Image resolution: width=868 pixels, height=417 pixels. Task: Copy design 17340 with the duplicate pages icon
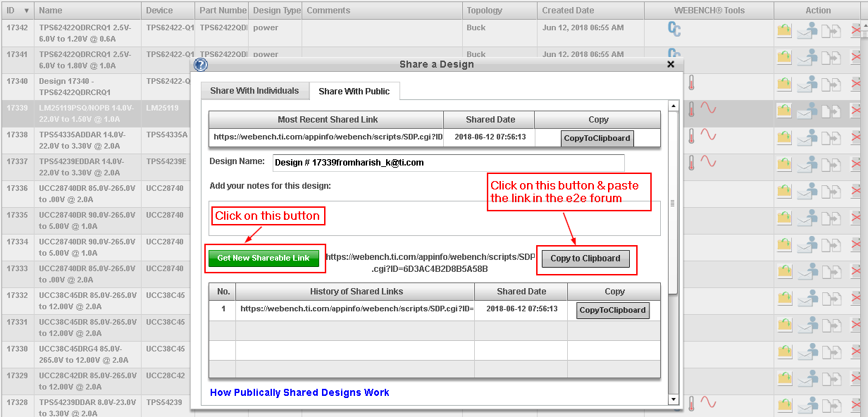(831, 85)
